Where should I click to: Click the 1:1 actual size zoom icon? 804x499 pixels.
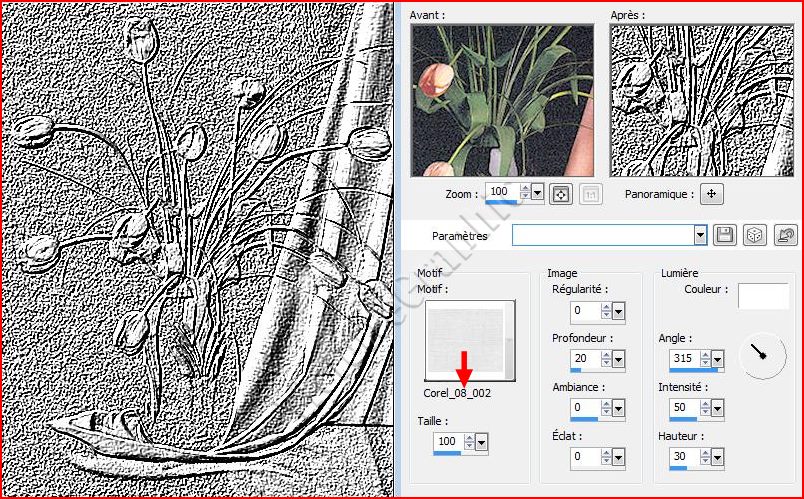click(590, 193)
